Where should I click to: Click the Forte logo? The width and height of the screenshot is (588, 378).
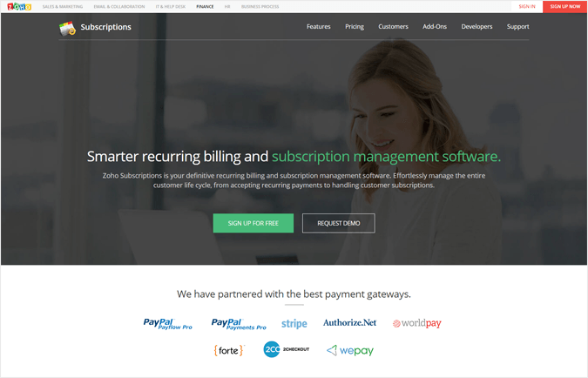pos(229,350)
